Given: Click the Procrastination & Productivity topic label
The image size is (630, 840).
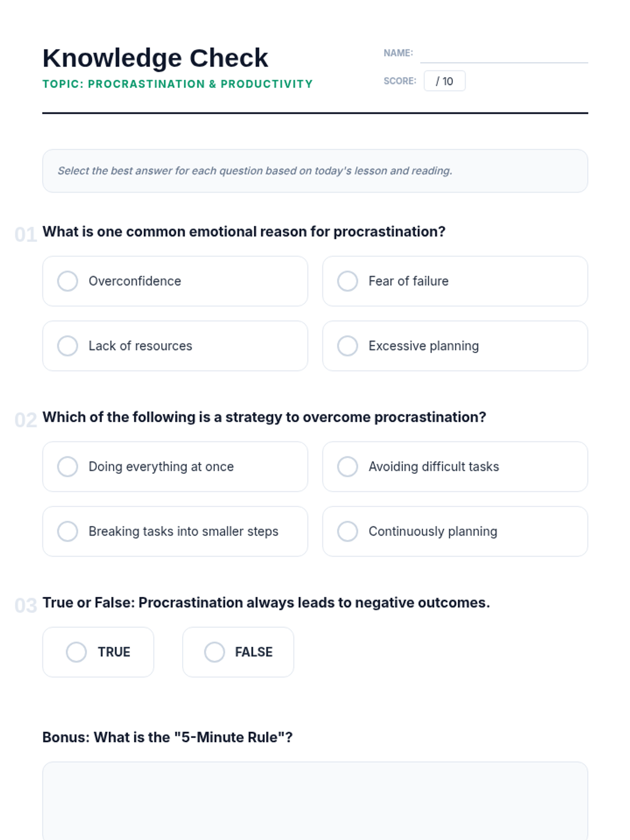Looking at the screenshot, I should [x=177, y=84].
